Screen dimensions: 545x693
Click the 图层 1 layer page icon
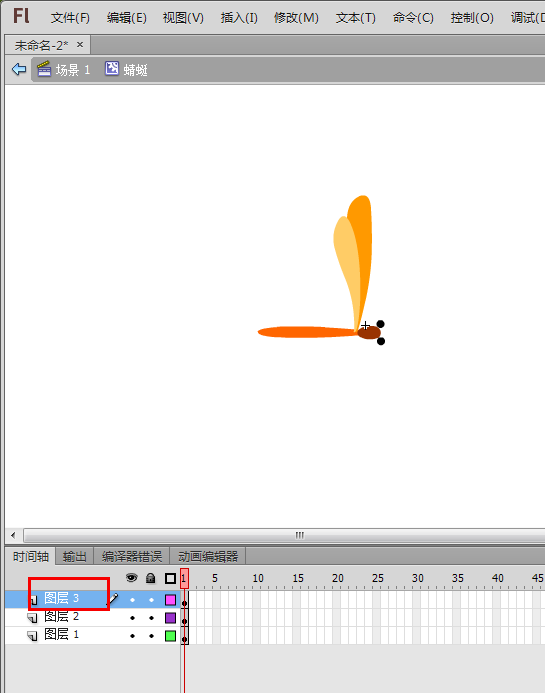(33, 636)
